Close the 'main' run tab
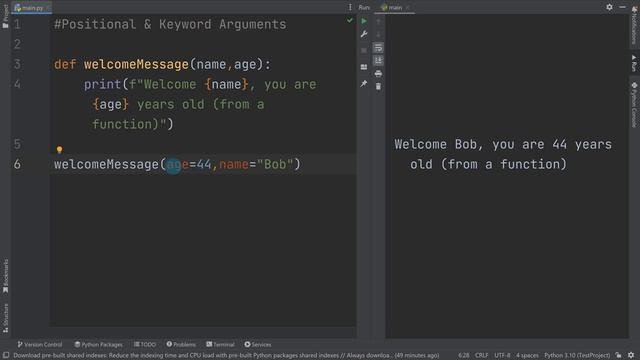Screen dimensions: 640x360 [407, 7]
